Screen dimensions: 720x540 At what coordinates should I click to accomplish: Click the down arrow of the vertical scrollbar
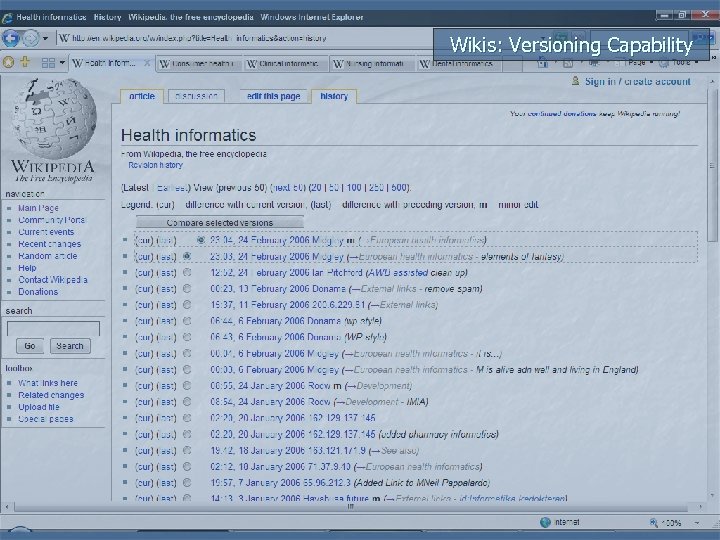[712, 496]
